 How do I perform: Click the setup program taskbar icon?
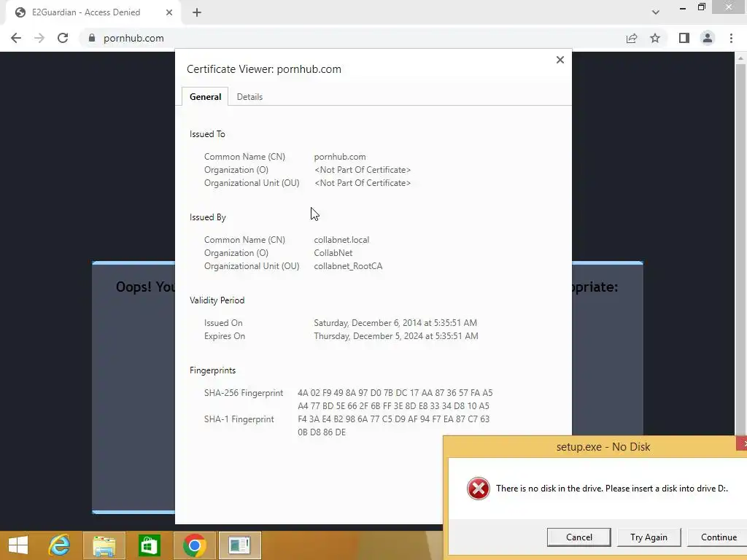tap(239, 545)
